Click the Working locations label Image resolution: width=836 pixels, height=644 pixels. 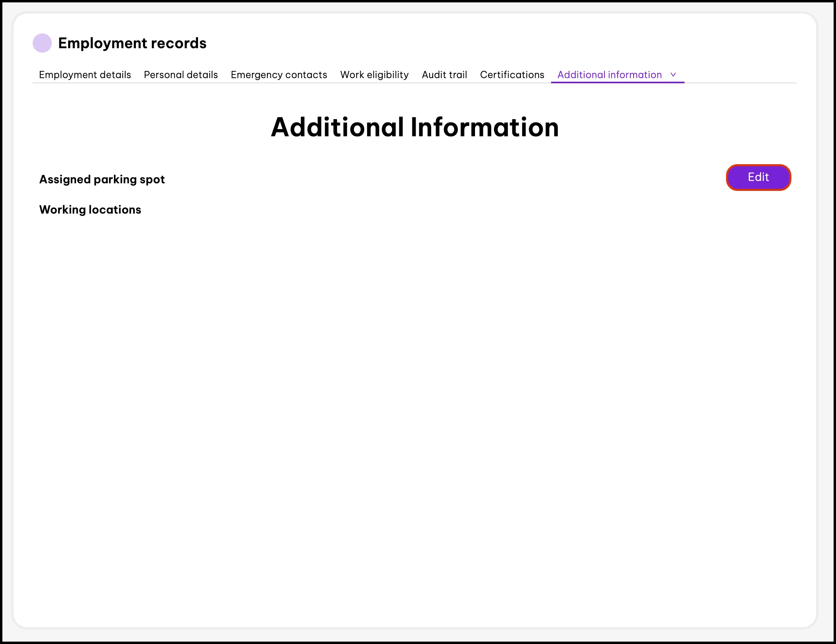point(90,210)
